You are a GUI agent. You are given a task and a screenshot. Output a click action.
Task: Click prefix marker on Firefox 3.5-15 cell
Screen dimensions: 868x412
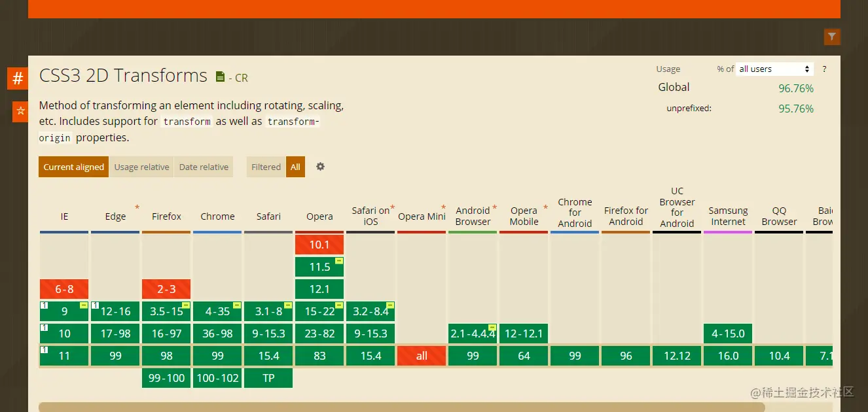[186, 305]
